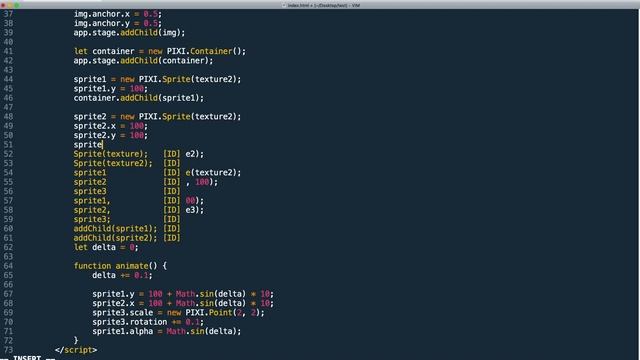The width and height of the screenshot is (640, 360).
Task: Click the partially typed 'sprite' on line 51
Action: pyautogui.click(x=88, y=144)
